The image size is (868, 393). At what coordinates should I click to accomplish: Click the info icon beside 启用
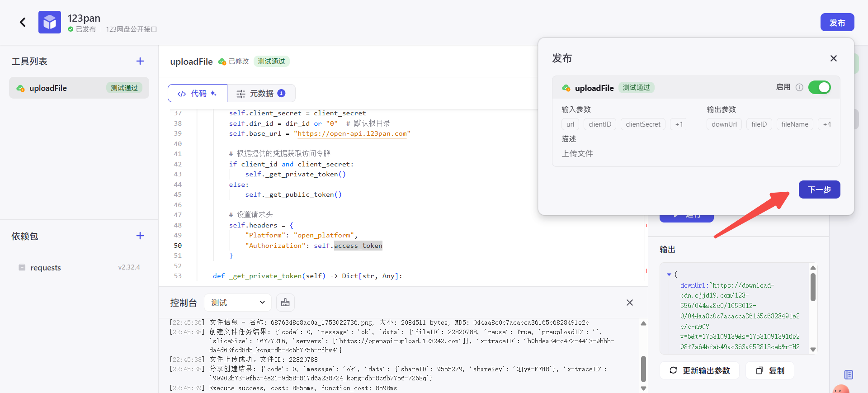pos(799,87)
